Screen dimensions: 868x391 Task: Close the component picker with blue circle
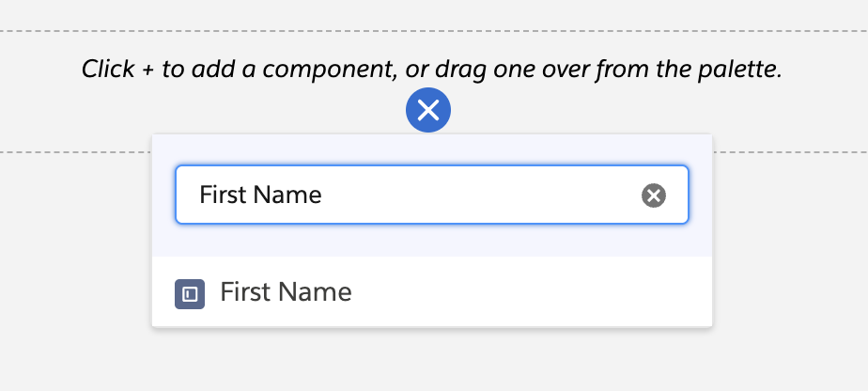[x=428, y=111]
